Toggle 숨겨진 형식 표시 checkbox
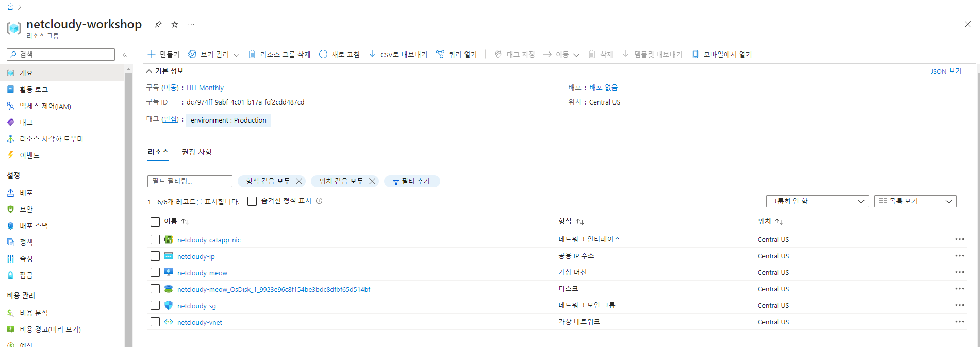Image resolution: width=980 pixels, height=347 pixels. [x=252, y=201]
